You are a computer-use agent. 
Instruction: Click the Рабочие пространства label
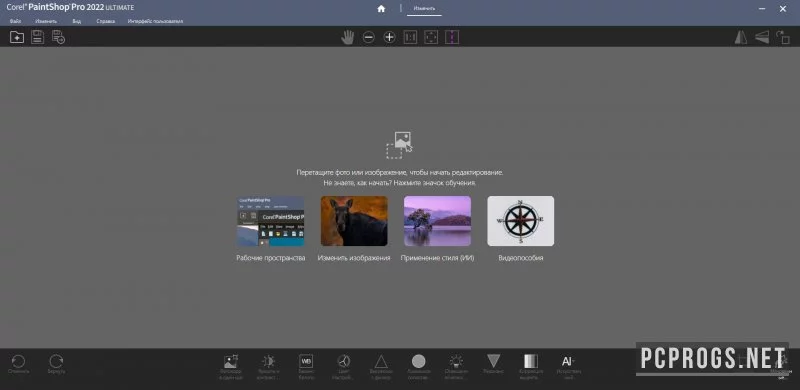[270, 258]
